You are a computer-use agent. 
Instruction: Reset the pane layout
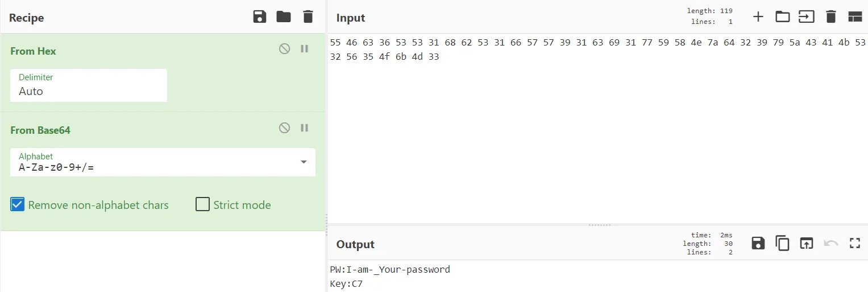click(855, 17)
